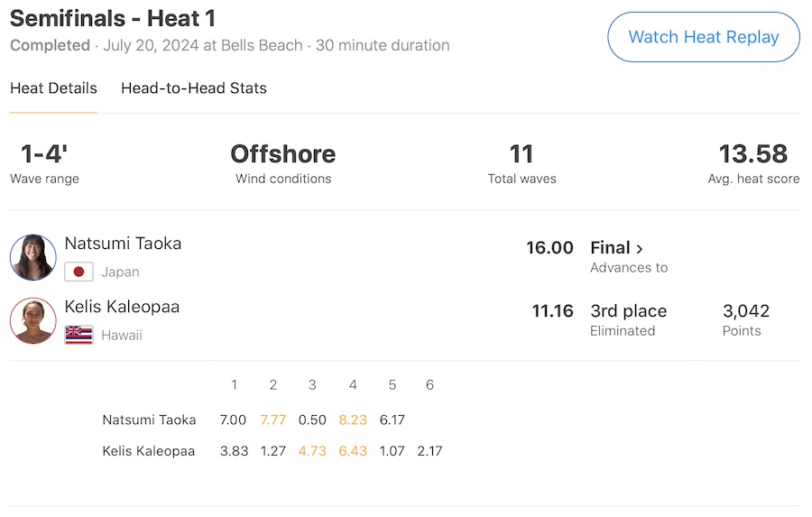Open the Final heat link
Screen dimensions: 812x517
611,248
